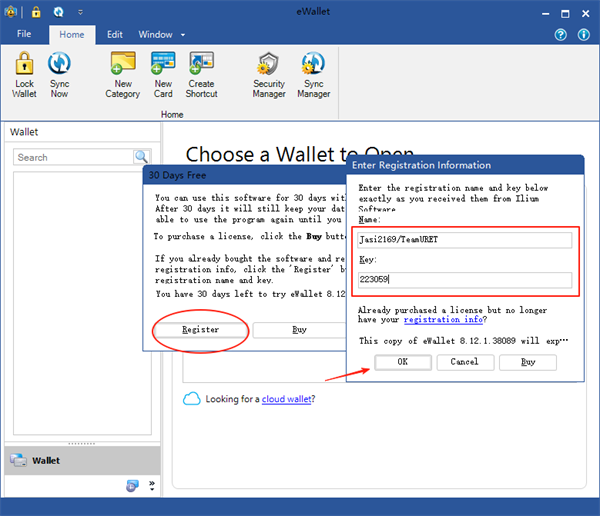Select the Wallet item in navigation pane
Screen dimensions: 600x516
click(x=46, y=461)
